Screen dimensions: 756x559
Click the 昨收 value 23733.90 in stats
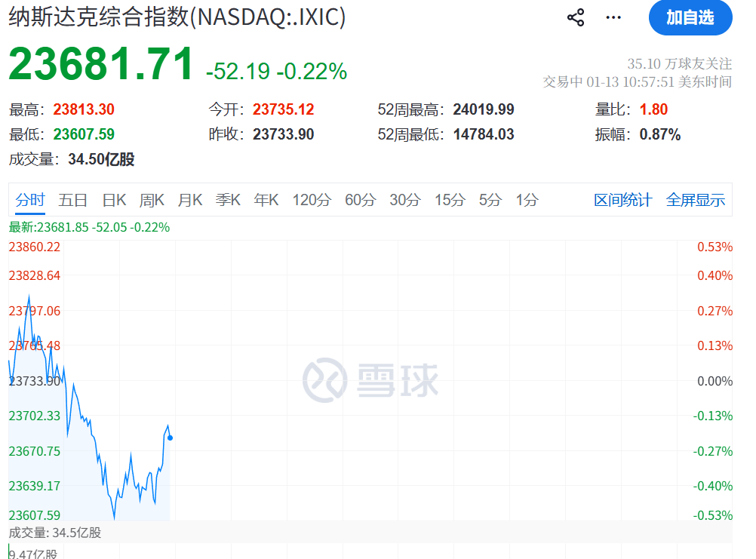click(x=284, y=134)
